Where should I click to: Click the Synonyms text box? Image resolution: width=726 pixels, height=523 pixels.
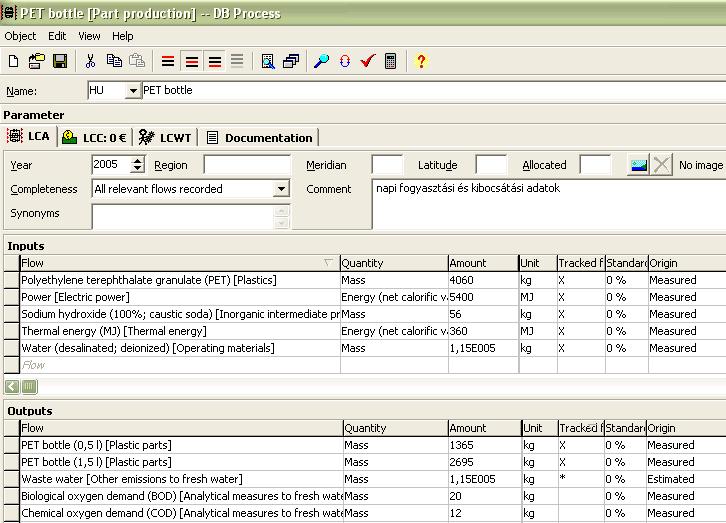coord(183,217)
